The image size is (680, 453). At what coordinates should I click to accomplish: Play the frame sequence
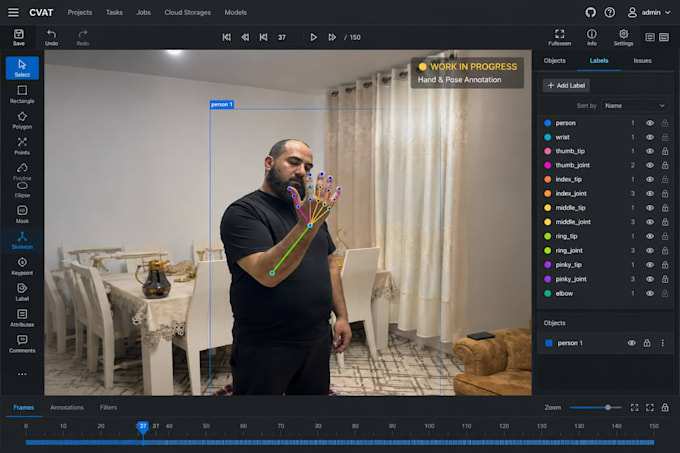click(313, 37)
